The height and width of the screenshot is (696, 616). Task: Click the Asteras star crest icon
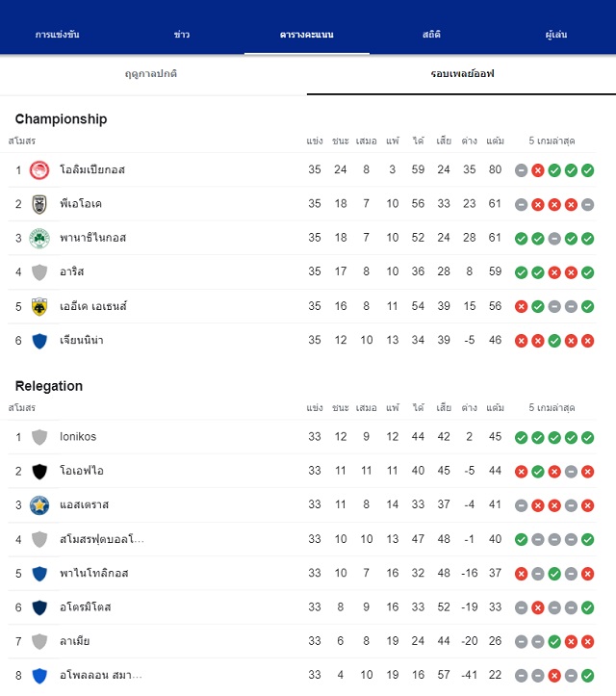[39, 505]
